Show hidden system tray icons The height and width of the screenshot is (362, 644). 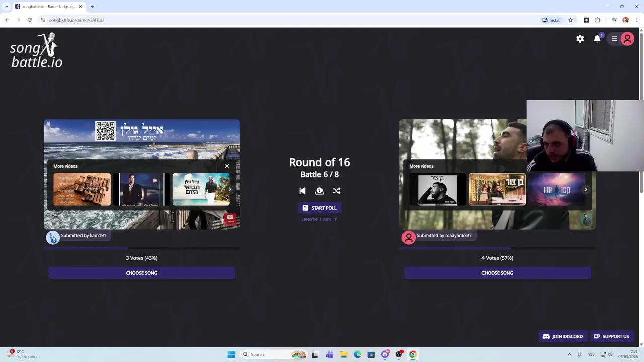pos(569,354)
